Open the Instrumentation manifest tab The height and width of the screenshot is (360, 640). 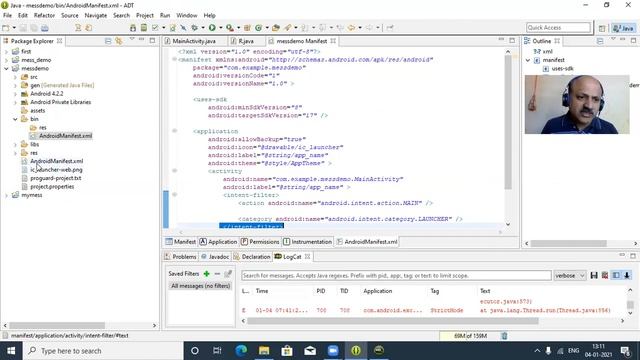[307, 242]
